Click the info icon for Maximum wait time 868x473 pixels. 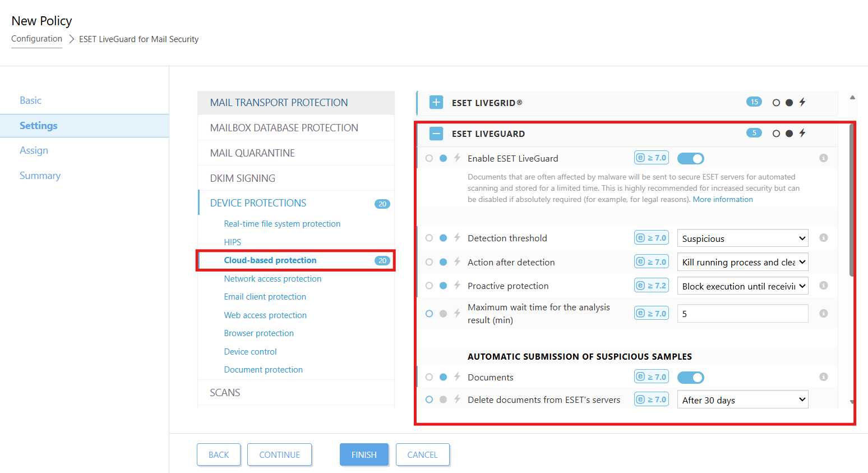point(823,313)
